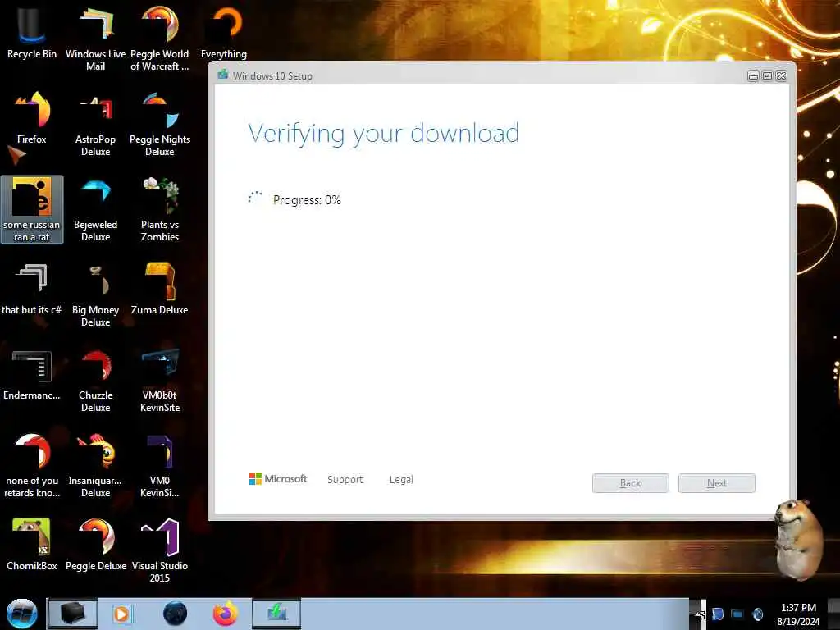
Task: Click the Back button in Setup
Action: pyautogui.click(x=631, y=482)
